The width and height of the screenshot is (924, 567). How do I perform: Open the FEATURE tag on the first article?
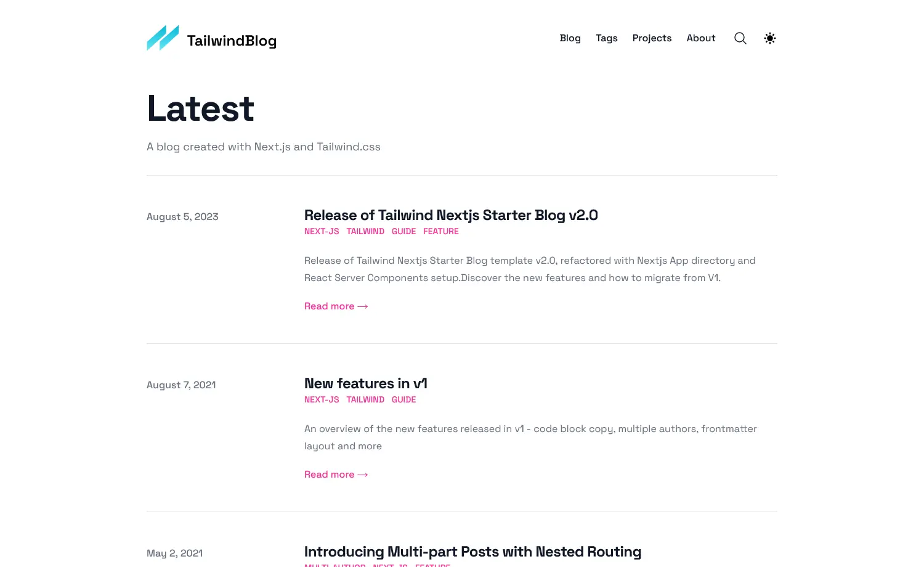[x=440, y=231]
